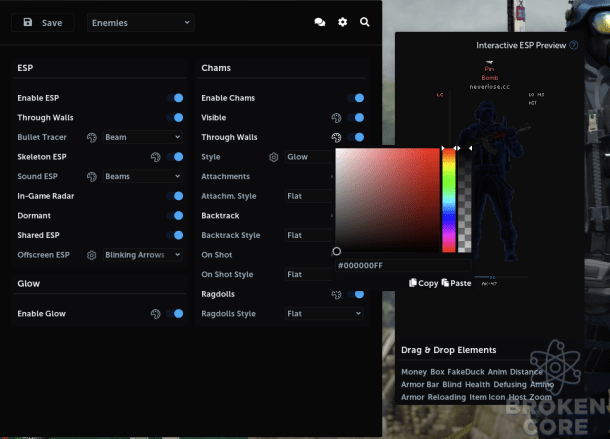Toggle Ragdolls switch
The image size is (610, 439).
356,295
